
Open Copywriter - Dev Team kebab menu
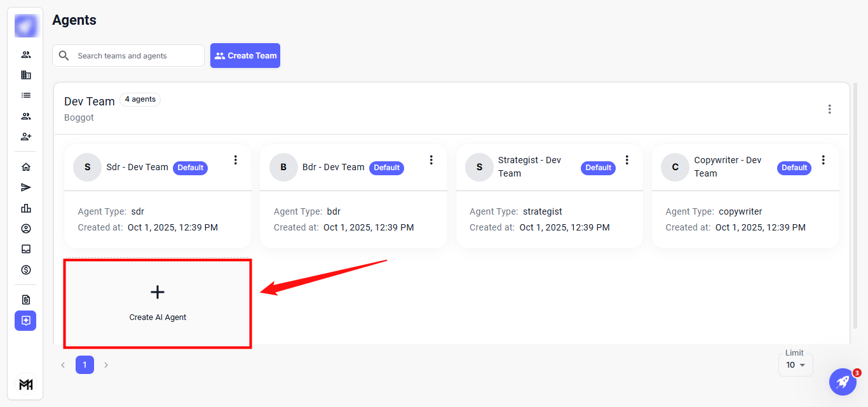[824, 160]
